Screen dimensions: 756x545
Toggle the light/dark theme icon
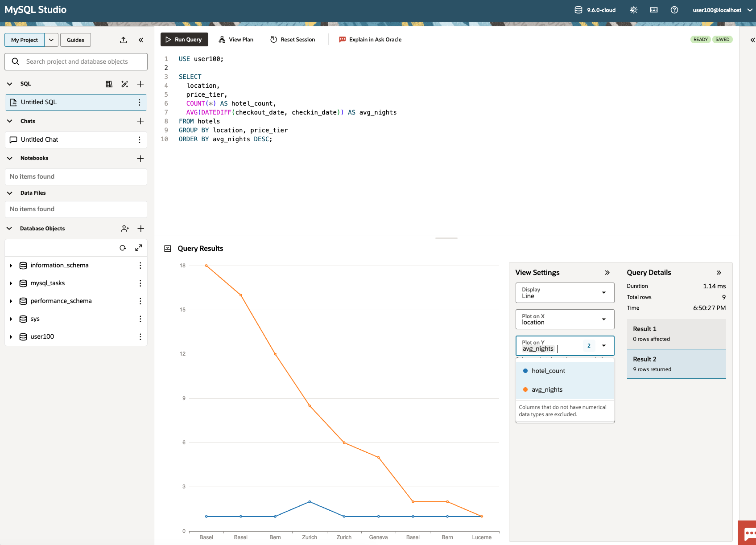pyautogui.click(x=633, y=10)
